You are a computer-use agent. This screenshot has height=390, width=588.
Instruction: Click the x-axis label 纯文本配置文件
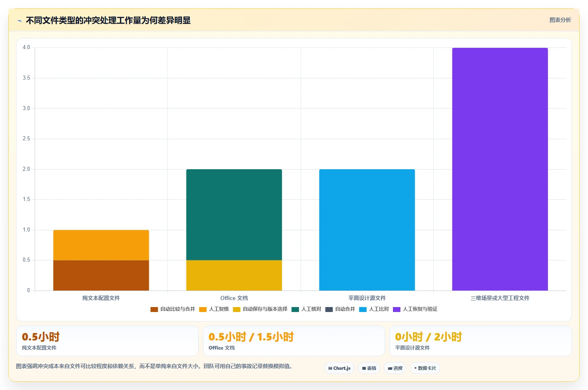[101, 298]
